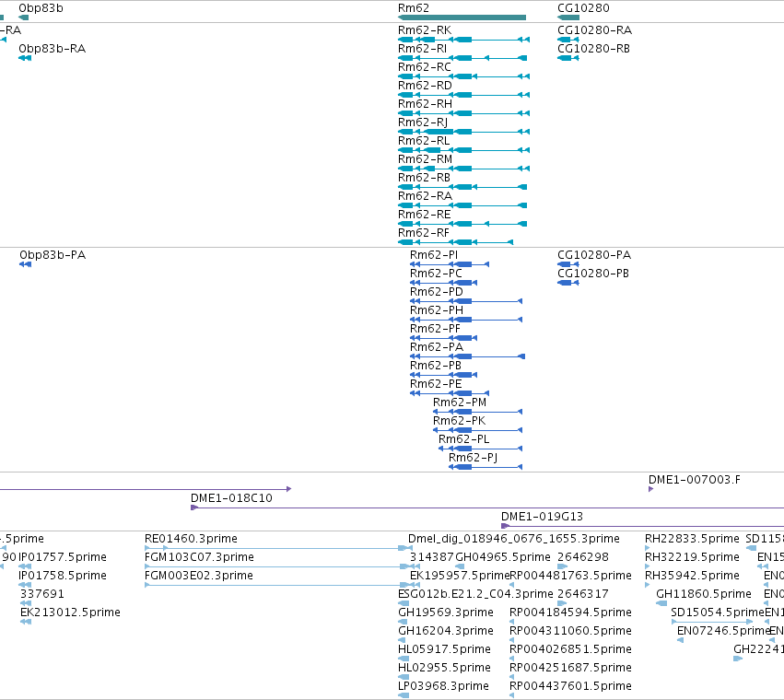Click the Obp83b gene label
This screenshot has height=700, width=784.
[x=41, y=8]
